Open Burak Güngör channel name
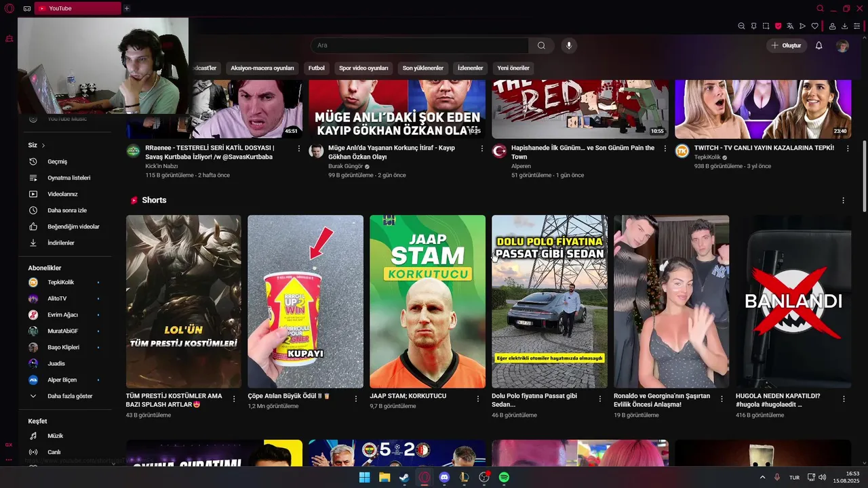Screen dimensions: 868x488 click(x=345, y=166)
